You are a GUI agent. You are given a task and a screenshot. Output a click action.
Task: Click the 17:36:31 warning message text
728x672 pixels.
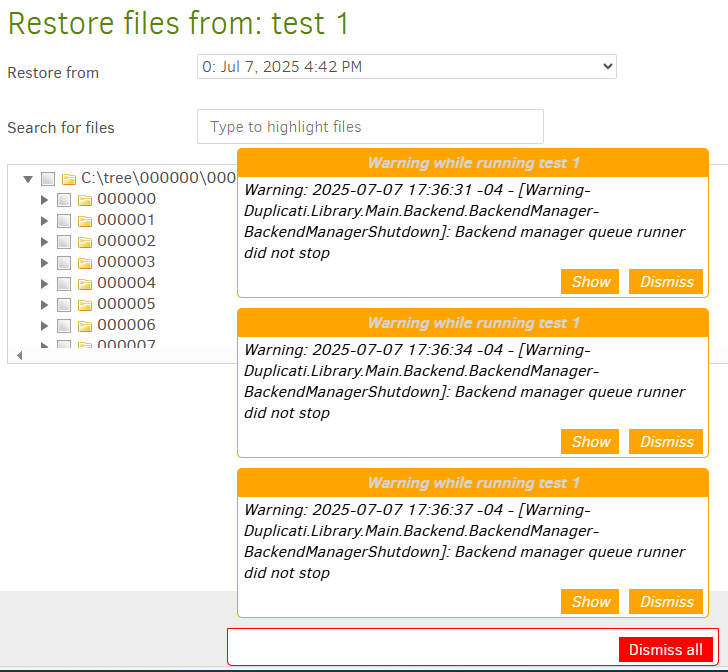tap(464, 221)
